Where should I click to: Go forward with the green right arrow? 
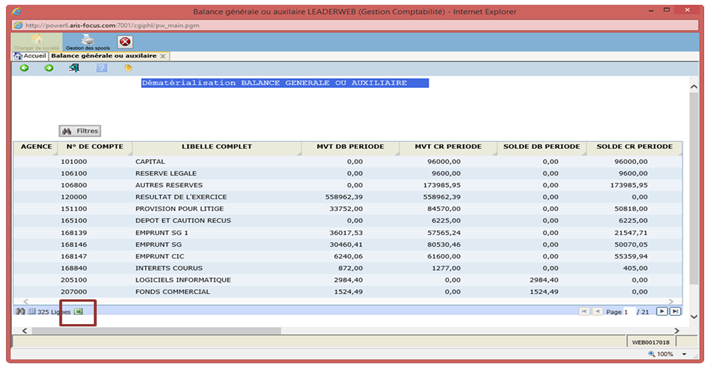tap(49, 68)
